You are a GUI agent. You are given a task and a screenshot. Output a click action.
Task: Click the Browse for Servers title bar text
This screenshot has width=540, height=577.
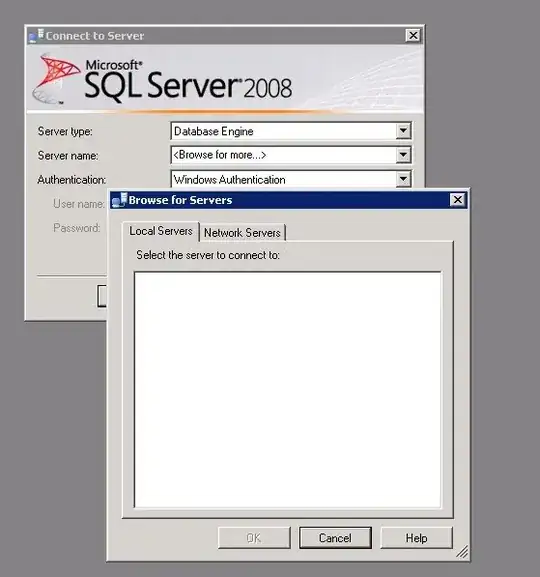[180, 200]
